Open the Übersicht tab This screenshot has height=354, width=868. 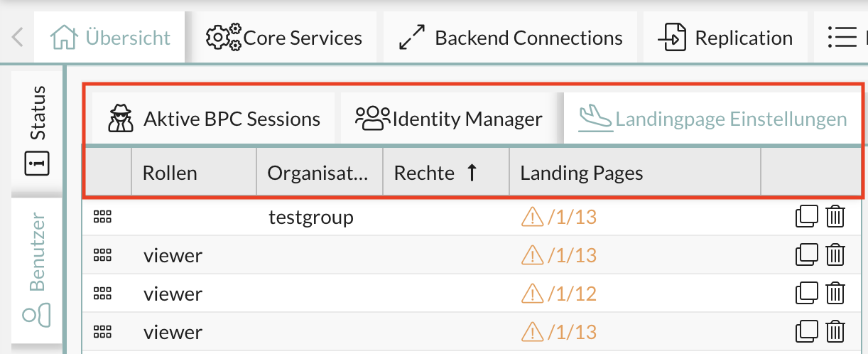tap(112, 38)
